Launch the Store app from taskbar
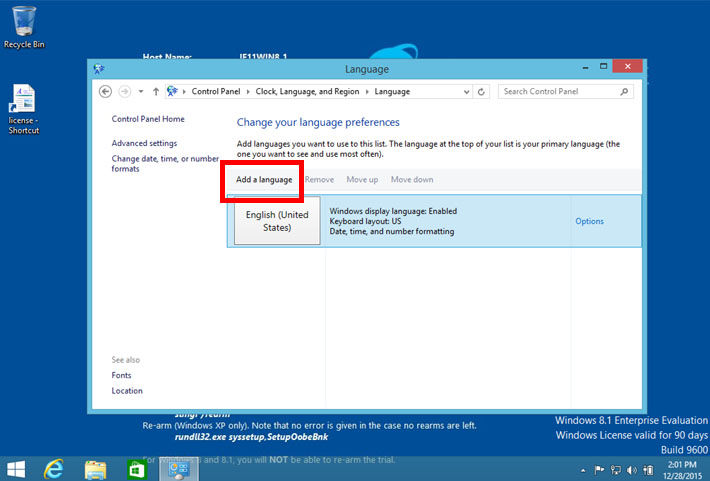This screenshot has width=710, height=481. click(x=137, y=468)
